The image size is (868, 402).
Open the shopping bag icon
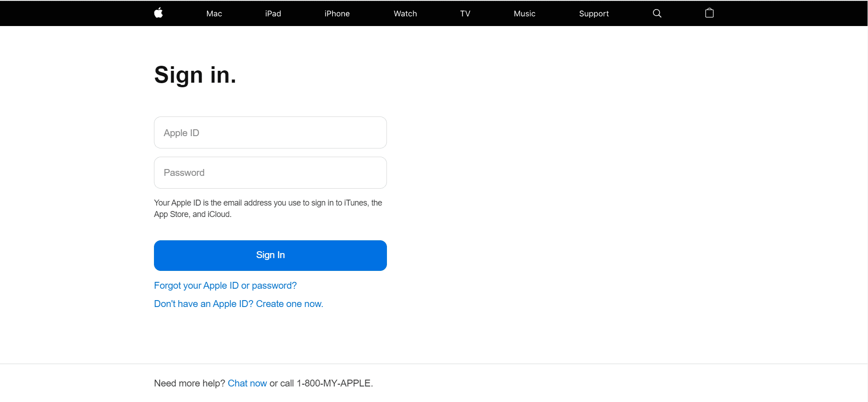[709, 13]
